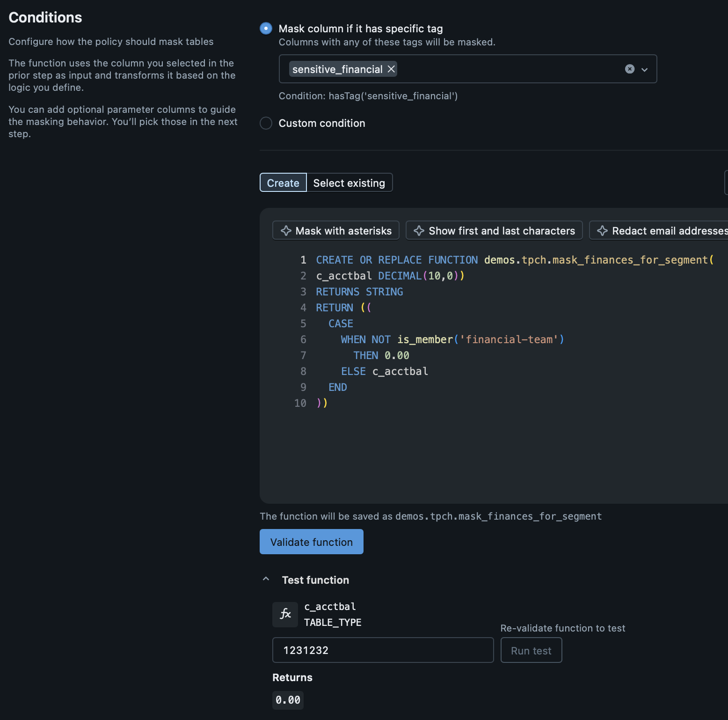Clear all selected tags with circled X
The image size is (728, 720).
coord(630,69)
